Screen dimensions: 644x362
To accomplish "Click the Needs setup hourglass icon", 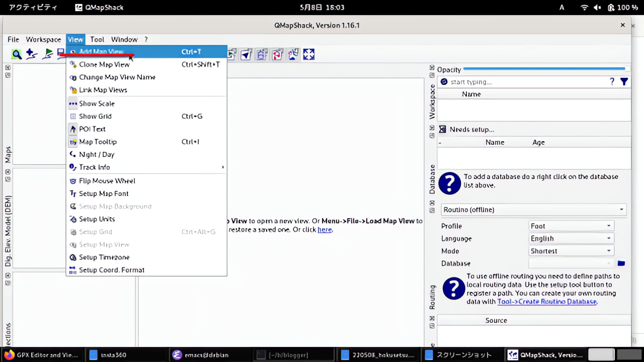I will coord(442,129).
